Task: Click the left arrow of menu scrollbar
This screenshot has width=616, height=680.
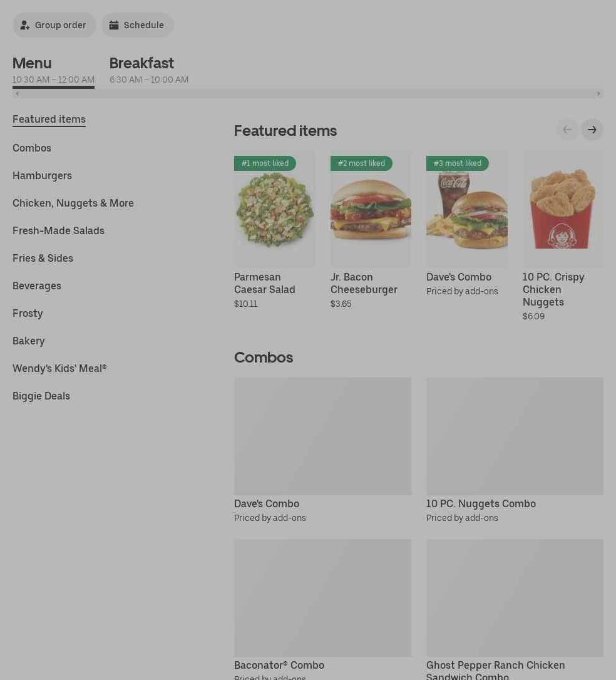Action: coord(17,94)
